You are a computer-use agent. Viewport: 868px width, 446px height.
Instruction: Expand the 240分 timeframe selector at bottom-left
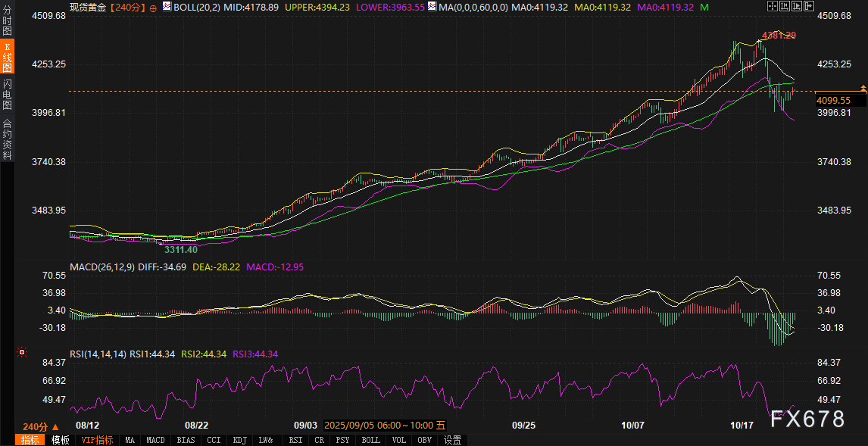coord(40,427)
